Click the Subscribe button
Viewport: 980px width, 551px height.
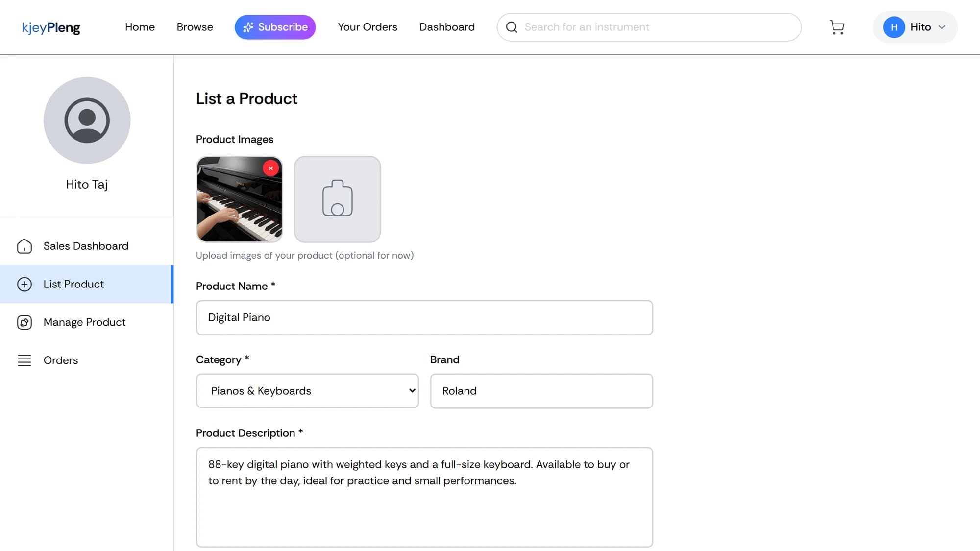coord(275,27)
